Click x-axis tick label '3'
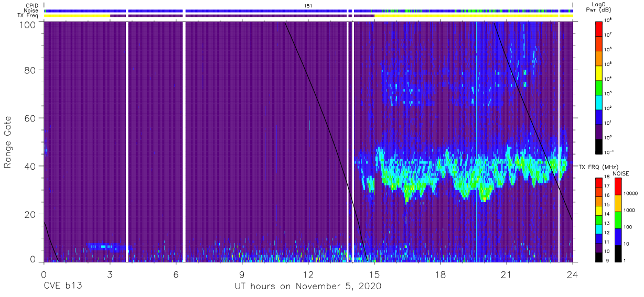 click(x=110, y=274)
